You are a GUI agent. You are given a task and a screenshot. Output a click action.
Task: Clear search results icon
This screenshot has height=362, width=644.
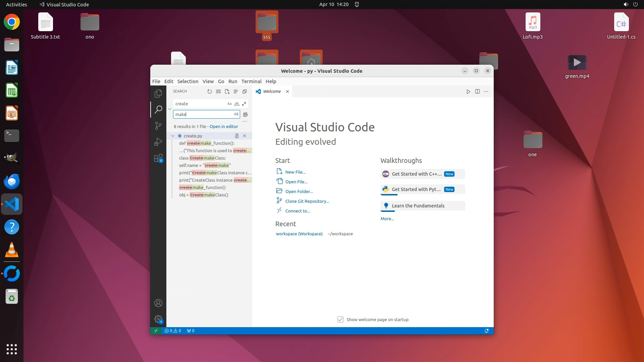pyautogui.click(x=218, y=92)
